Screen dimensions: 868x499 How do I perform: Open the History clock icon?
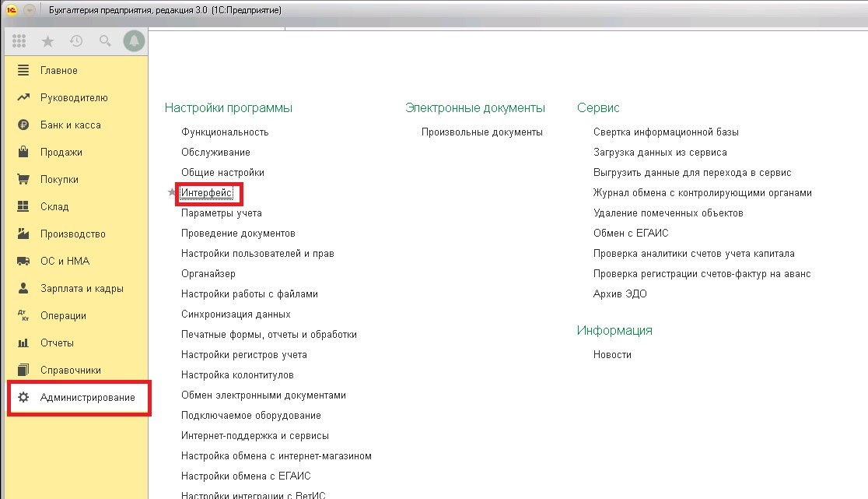tap(75, 41)
